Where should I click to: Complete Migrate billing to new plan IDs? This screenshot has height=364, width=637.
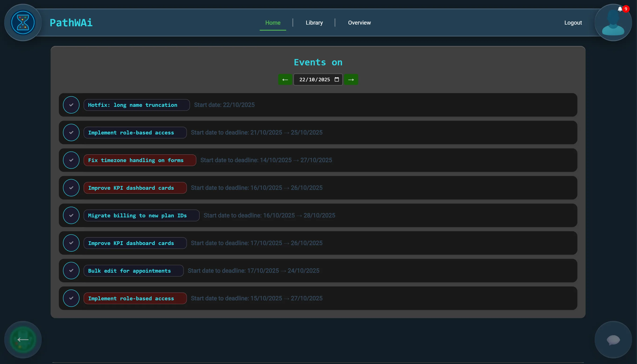71,215
